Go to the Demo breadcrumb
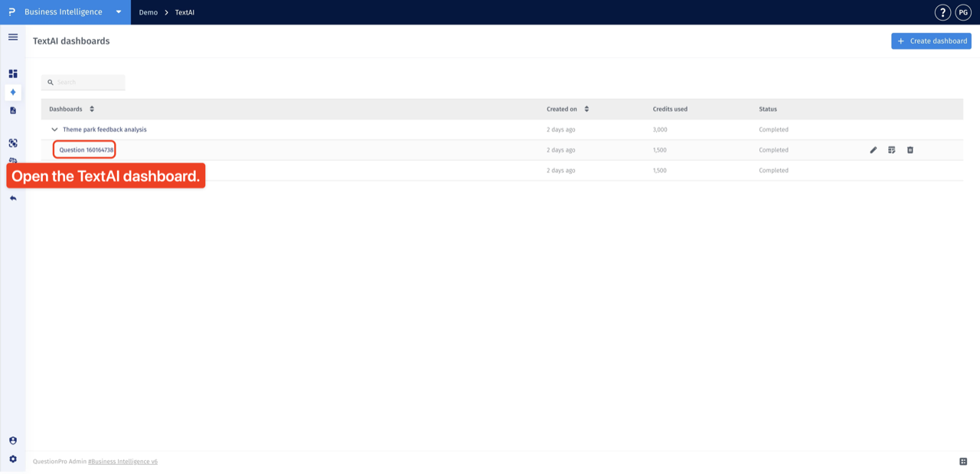Viewport: 980px width, 474px height. [x=149, y=12]
